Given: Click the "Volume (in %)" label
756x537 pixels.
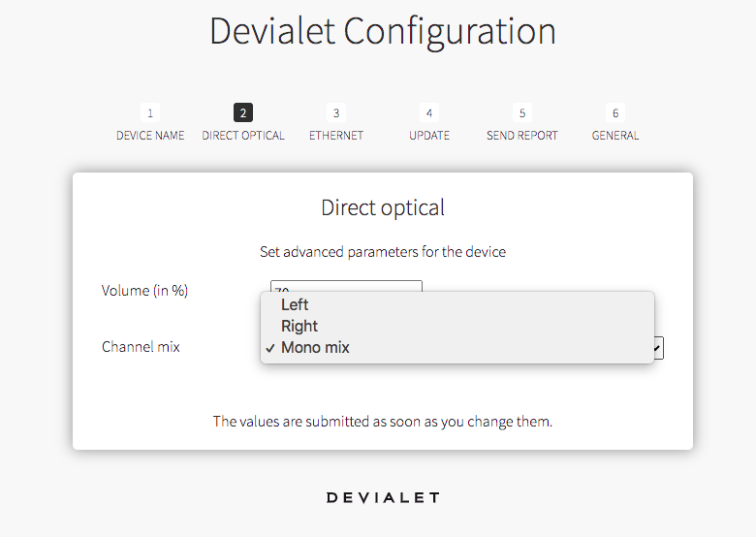Looking at the screenshot, I should pos(144,290).
